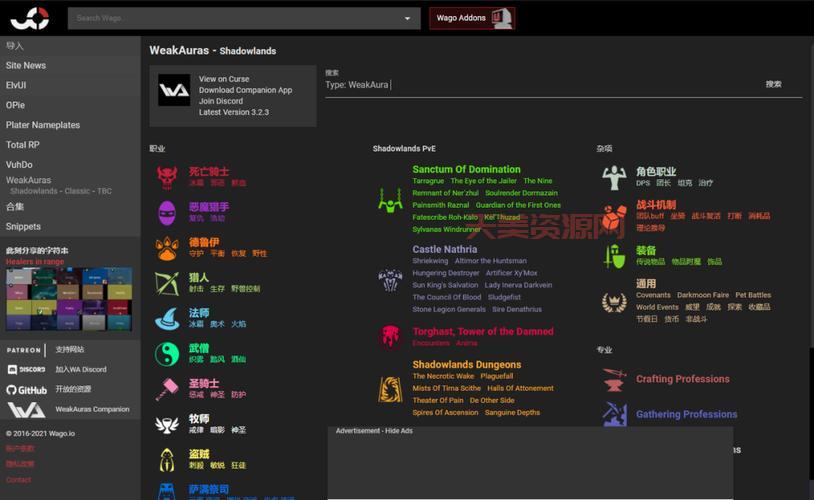Click the Gathering Professions pickaxe icon
Image resolution: width=814 pixels, height=500 pixels.
pyautogui.click(x=614, y=414)
